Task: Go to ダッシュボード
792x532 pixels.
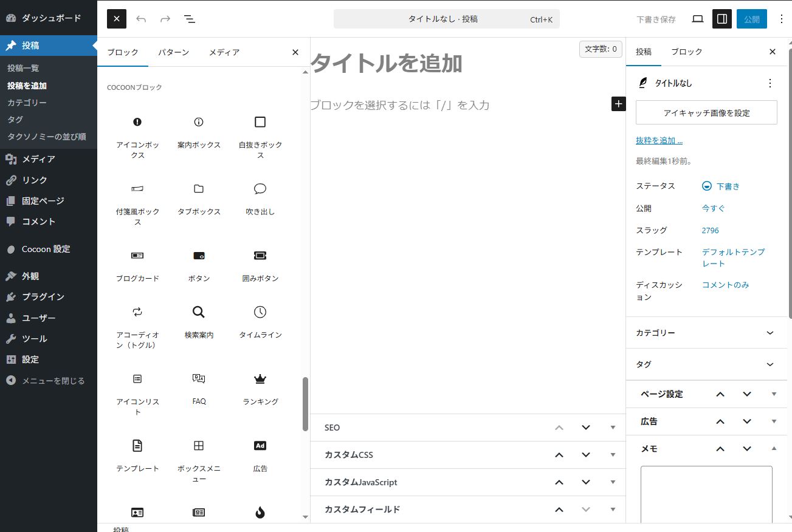Action: (x=49, y=18)
